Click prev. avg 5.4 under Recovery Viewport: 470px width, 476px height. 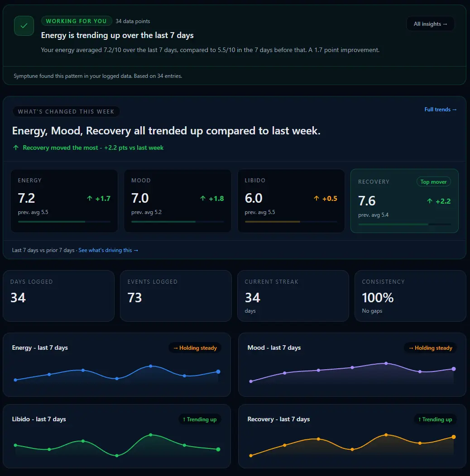(374, 215)
